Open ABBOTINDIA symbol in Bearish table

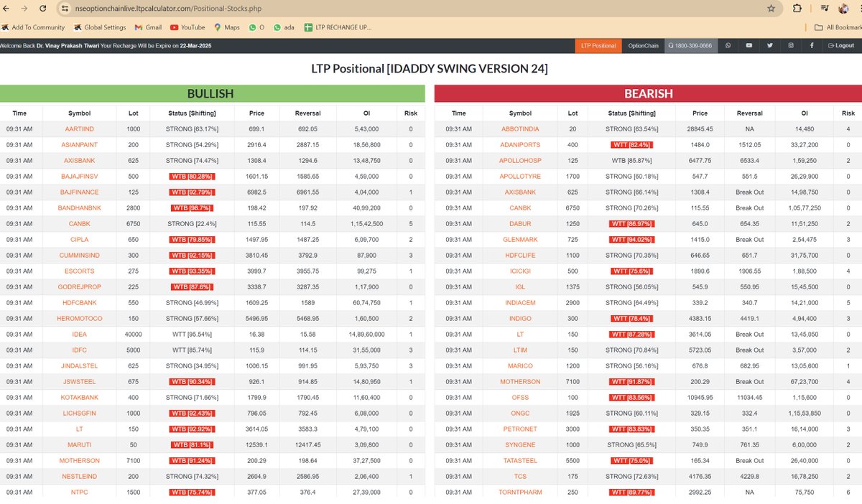(x=520, y=129)
